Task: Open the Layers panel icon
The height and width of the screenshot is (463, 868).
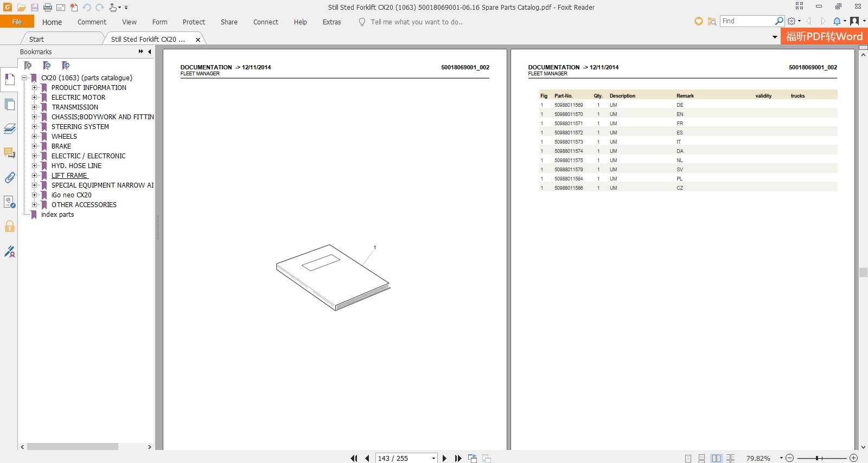Action: [x=9, y=129]
